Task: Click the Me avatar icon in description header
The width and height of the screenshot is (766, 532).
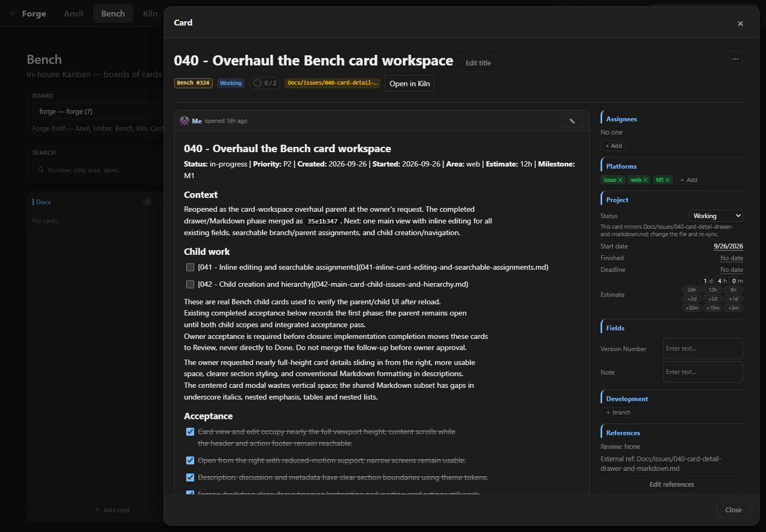Action: (x=185, y=121)
